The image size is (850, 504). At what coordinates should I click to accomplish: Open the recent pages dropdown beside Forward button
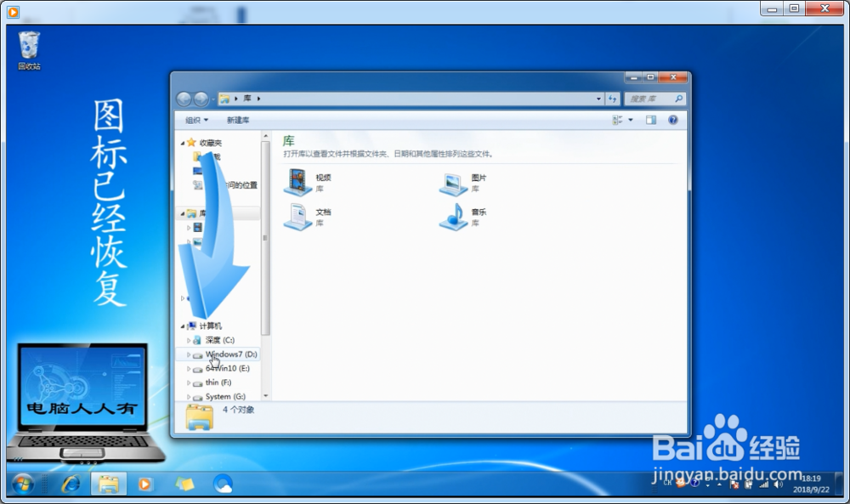[212, 99]
